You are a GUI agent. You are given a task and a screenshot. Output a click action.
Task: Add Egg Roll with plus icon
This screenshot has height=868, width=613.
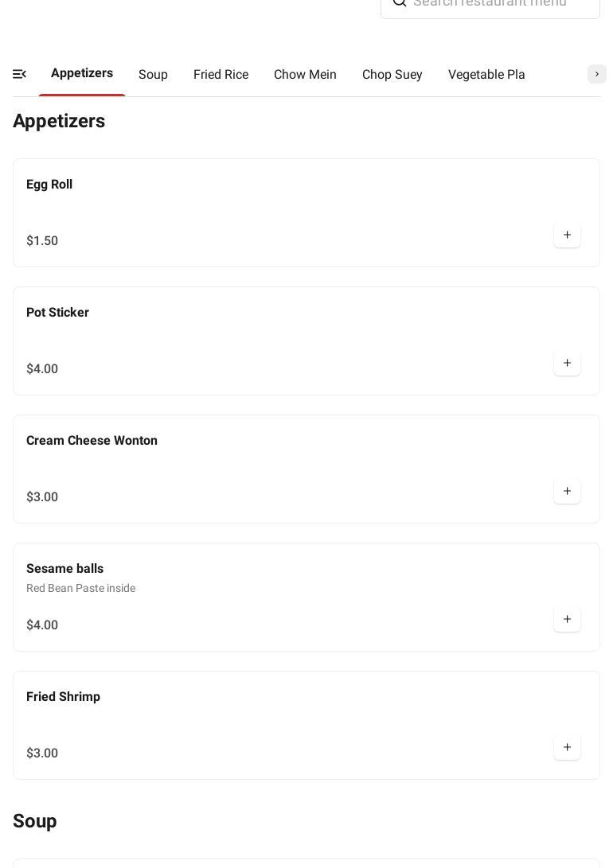pyautogui.click(x=567, y=235)
